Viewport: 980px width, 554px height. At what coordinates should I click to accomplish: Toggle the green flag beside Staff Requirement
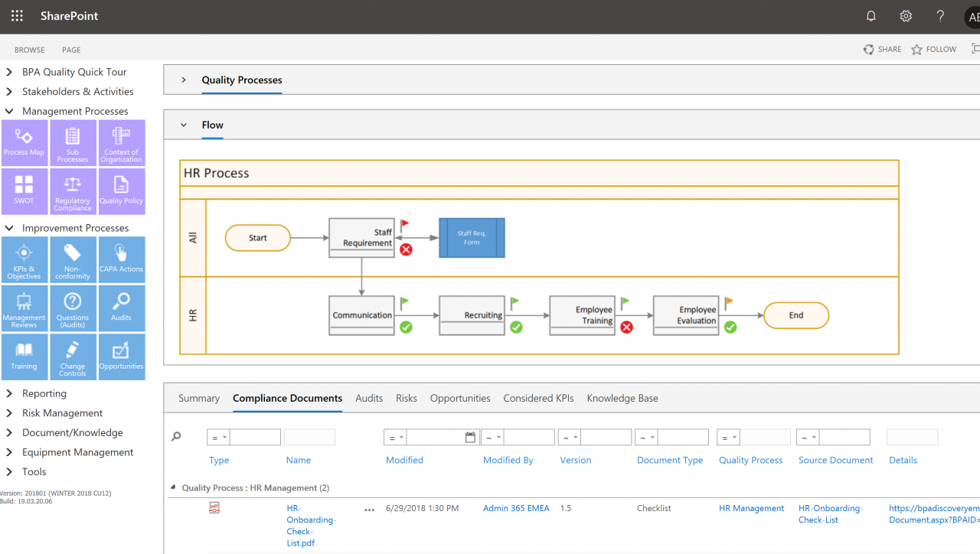pos(405,223)
